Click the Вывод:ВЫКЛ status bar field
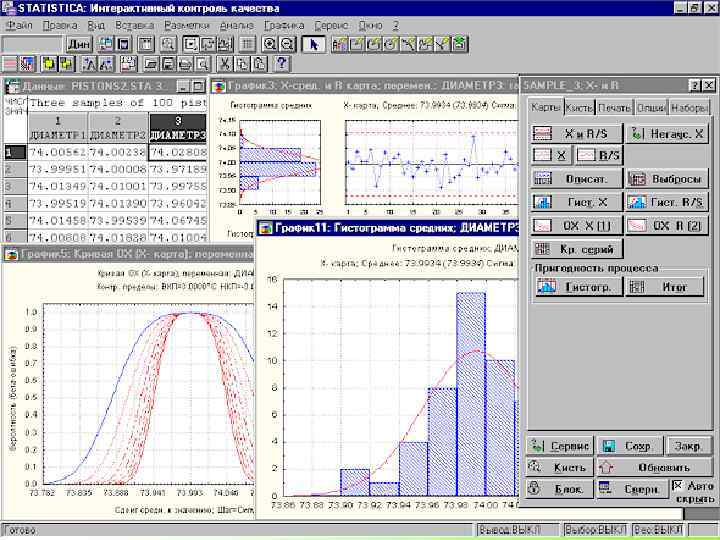Image resolution: width=720 pixels, height=540 pixels. [x=518, y=530]
